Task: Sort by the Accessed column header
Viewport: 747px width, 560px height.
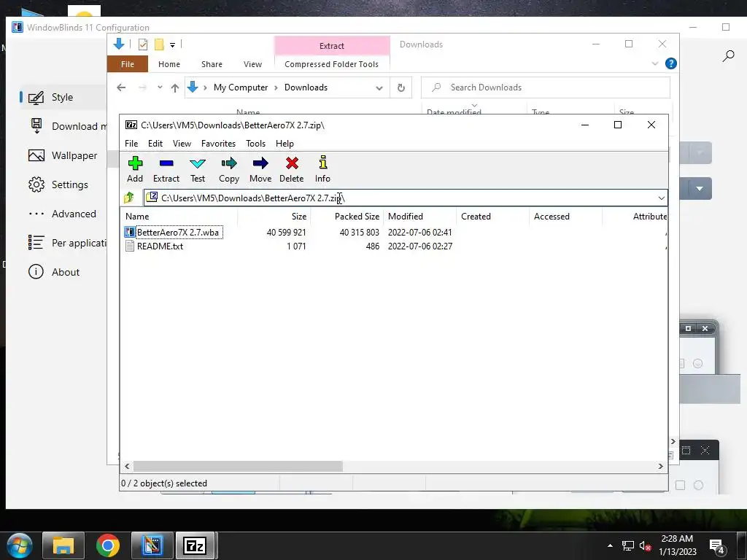Action: (565, 217)
